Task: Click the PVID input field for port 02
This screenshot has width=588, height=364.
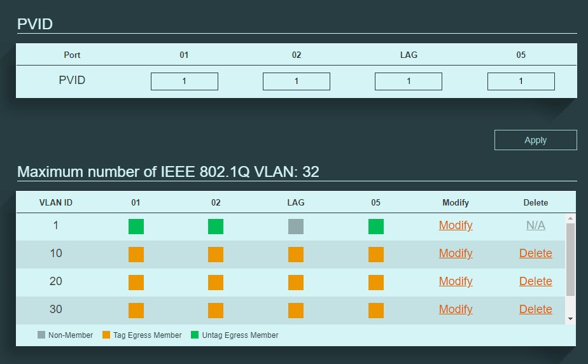Action: [x=297, y=81]
